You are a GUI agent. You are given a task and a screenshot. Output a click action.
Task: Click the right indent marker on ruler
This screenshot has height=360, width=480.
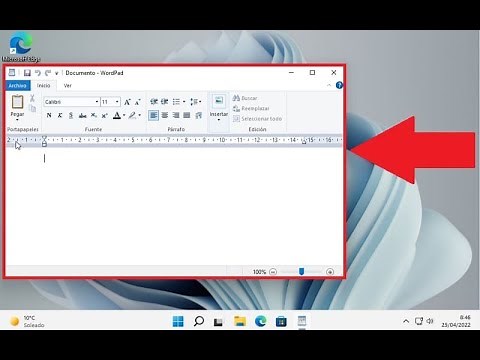click(304, 142)
